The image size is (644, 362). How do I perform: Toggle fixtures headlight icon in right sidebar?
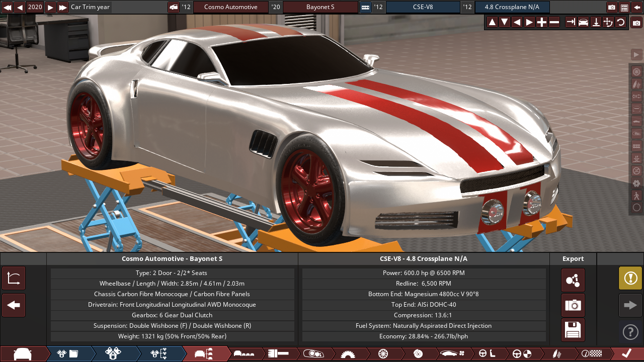[x=636, y=133]
